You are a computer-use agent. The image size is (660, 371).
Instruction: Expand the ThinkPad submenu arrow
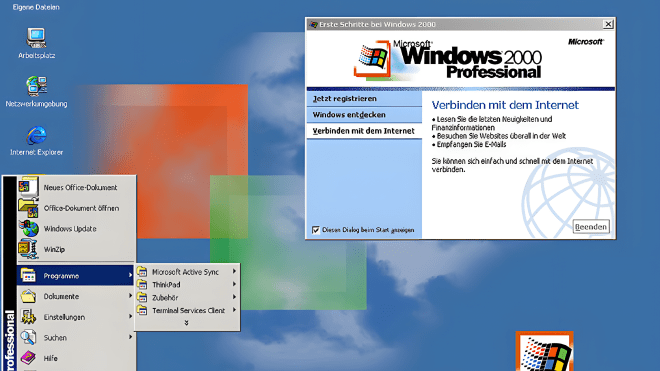click(234, 284)
